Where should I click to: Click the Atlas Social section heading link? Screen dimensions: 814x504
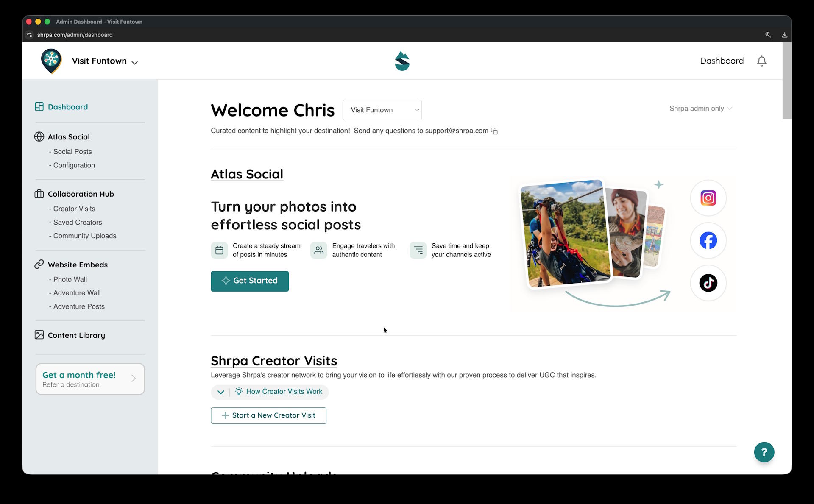[247, 174]
